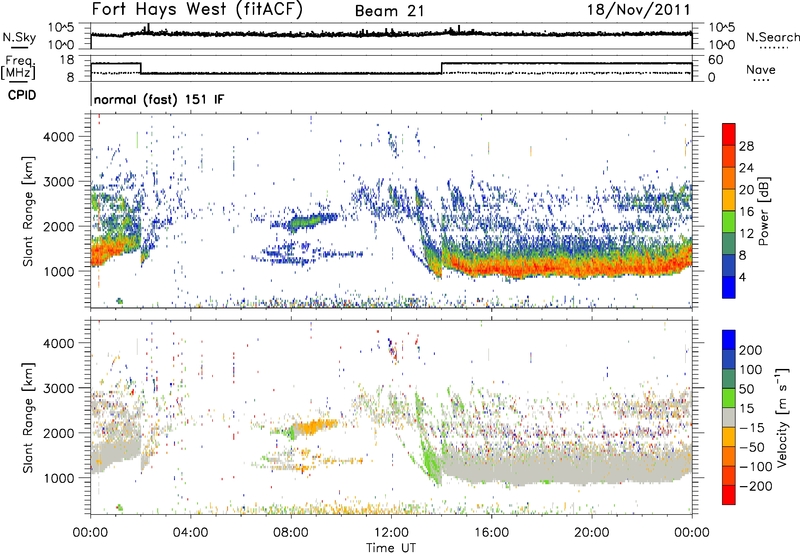Click yellow velocity patch near 09:00 at 2000 km

pyautogui.click(x=315, y=425)
